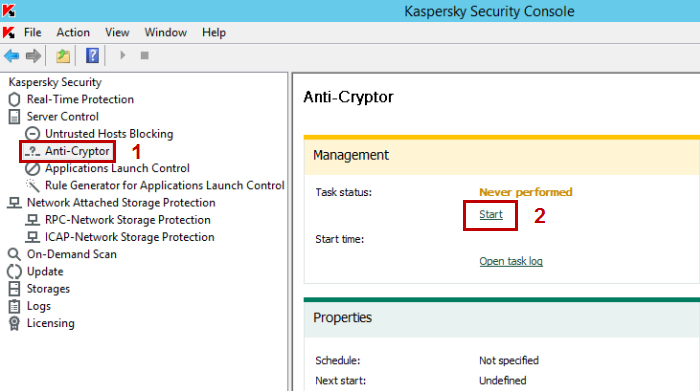Select RPC-Network Storage Protection node
The height and width of the screenshot is (391, 700).
tap(128, 220)
